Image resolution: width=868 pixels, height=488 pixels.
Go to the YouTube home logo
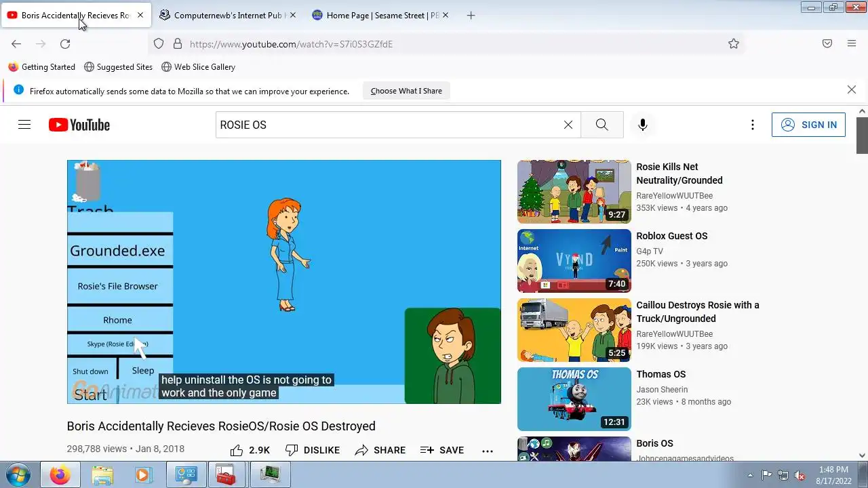tap(79, 125)
